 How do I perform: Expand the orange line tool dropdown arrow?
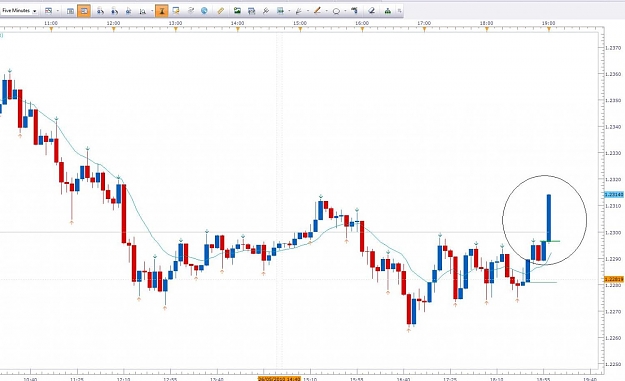tap(326, 11)
